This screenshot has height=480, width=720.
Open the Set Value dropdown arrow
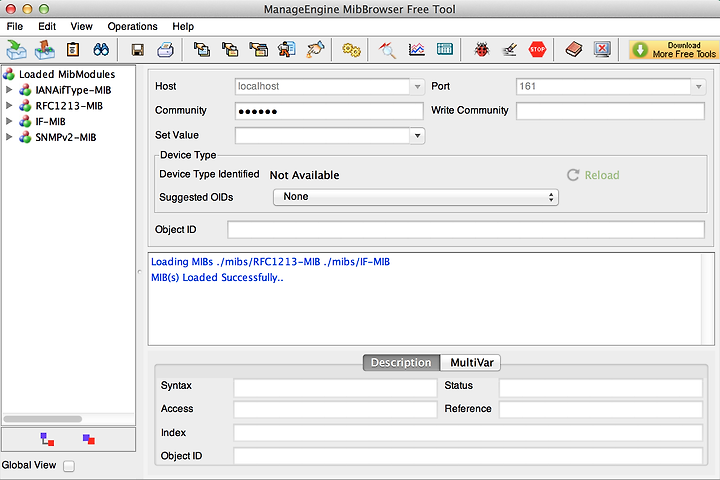point(417,136)
